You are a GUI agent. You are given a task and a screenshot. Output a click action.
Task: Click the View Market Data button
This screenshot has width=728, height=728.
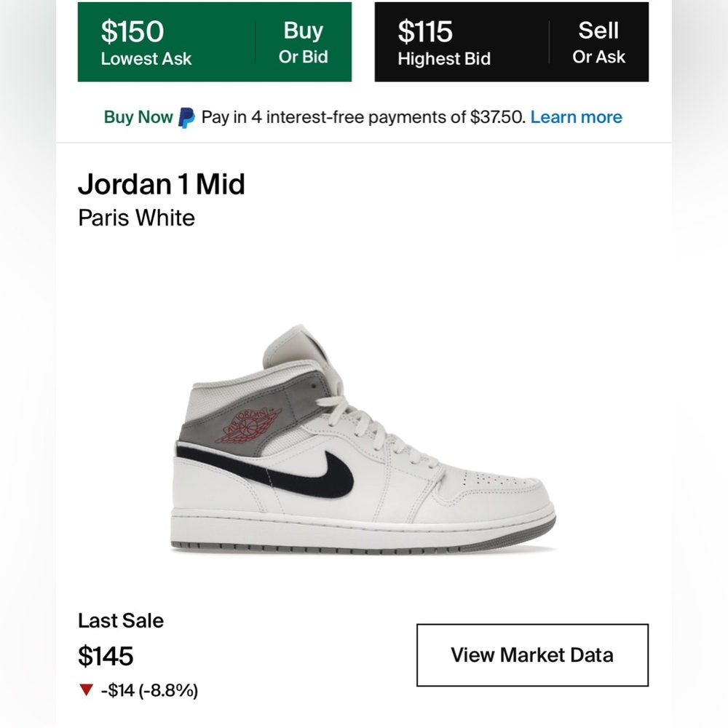(532, 654)
